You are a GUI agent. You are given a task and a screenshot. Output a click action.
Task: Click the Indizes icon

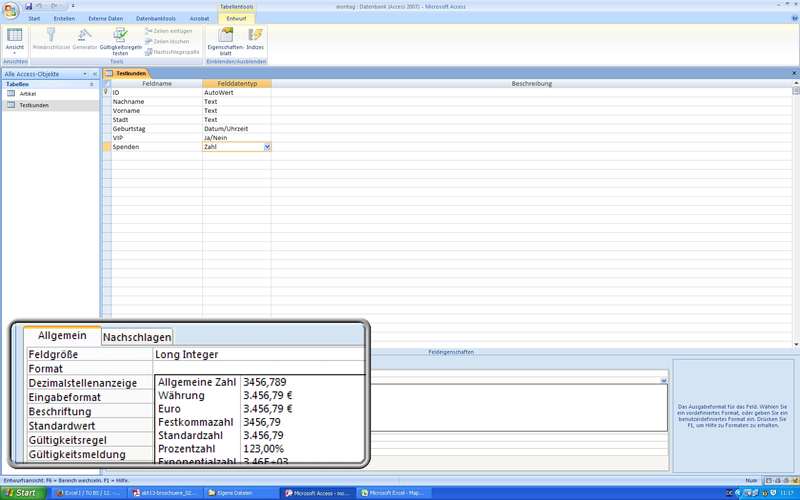click(x=255, y=36)
